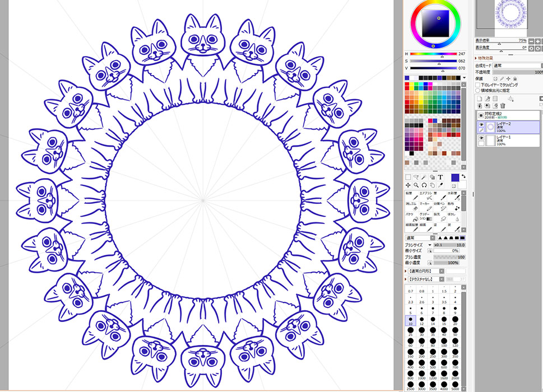The height and width of the screenshot is (392, 543).
Task: Enable 下のレイヤーでクリッピング checkbox
Action: [x=477, y=85]
